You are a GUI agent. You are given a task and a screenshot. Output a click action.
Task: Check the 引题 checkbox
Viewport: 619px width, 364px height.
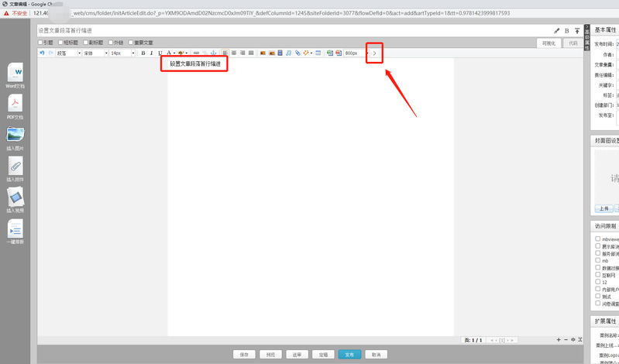tap(40, 43)
